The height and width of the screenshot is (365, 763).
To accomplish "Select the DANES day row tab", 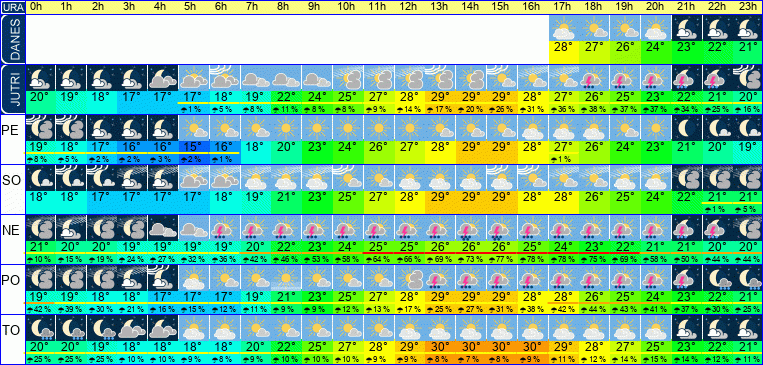I will [13, 39].
